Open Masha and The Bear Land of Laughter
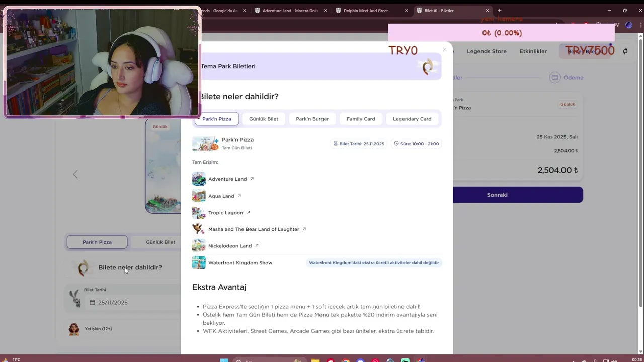This screenshot has width=644, height=362. point(254,229)
